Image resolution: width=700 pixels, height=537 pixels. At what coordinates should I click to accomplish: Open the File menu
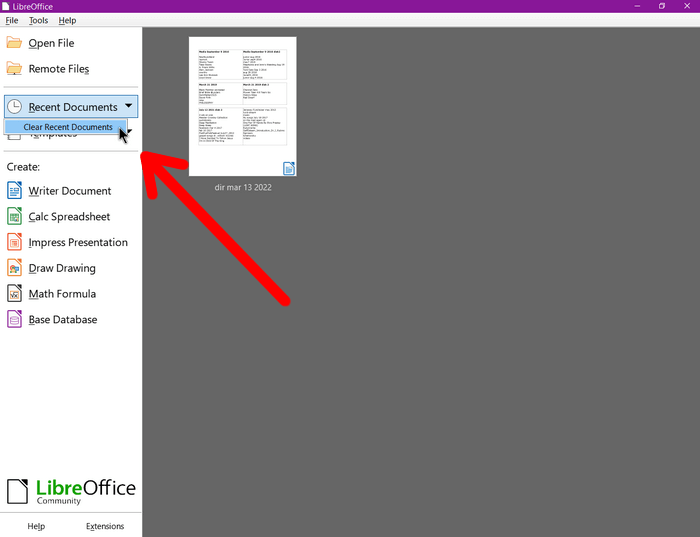(12, 21)
